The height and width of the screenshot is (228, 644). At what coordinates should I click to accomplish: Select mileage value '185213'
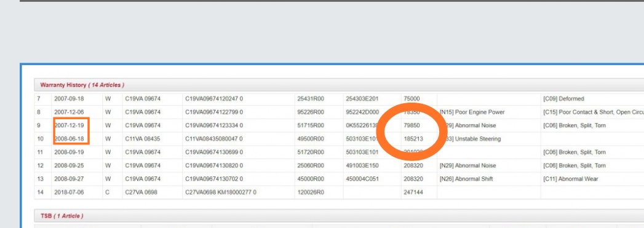(413, 139)
